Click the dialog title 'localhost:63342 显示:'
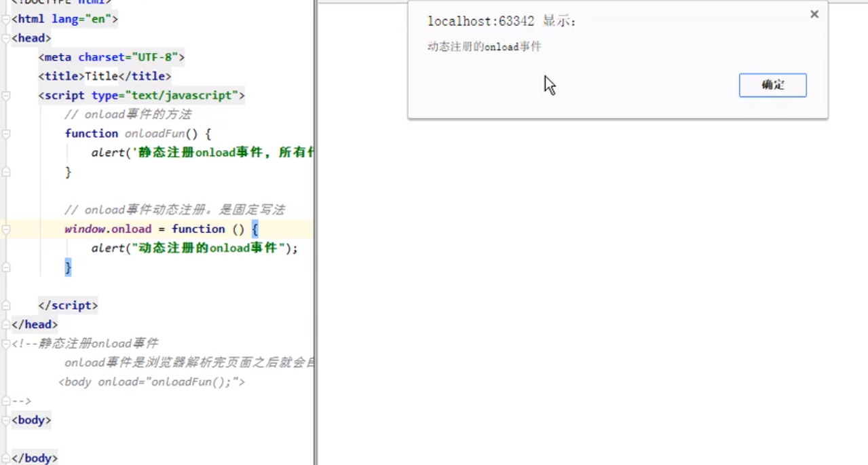Viewport: 868px width, 465px height. tap(502, 22)
